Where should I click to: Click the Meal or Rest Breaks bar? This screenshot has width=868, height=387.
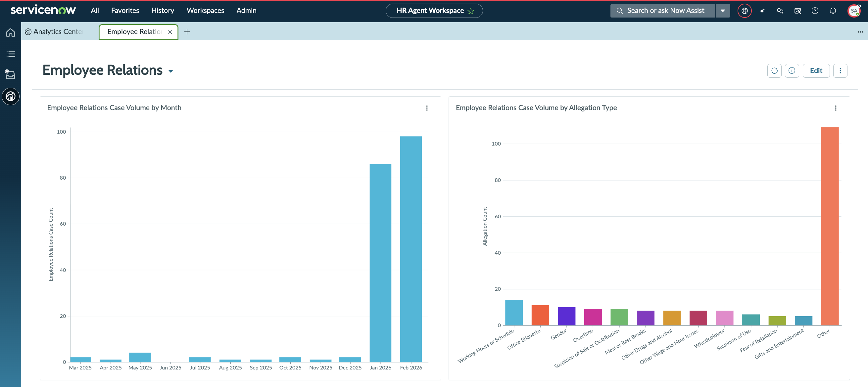point(645,318)
